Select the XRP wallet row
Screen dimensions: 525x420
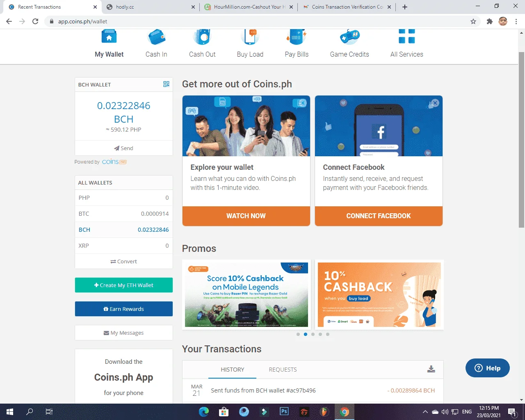pyautogui.click(x=123, y=246)
